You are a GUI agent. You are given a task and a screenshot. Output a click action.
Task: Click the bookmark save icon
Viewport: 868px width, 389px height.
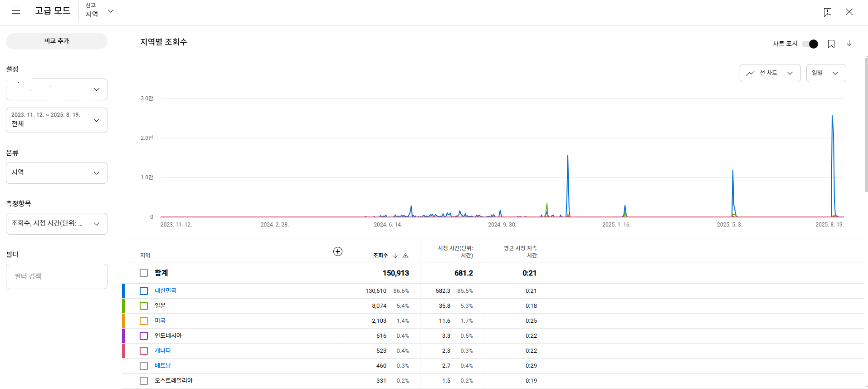pos(831,44)
